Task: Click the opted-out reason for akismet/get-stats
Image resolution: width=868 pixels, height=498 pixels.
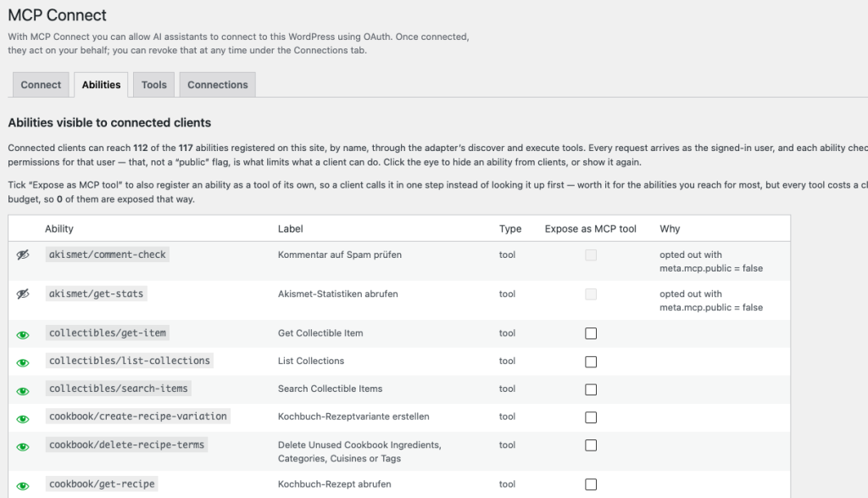Action: [711, 301]
